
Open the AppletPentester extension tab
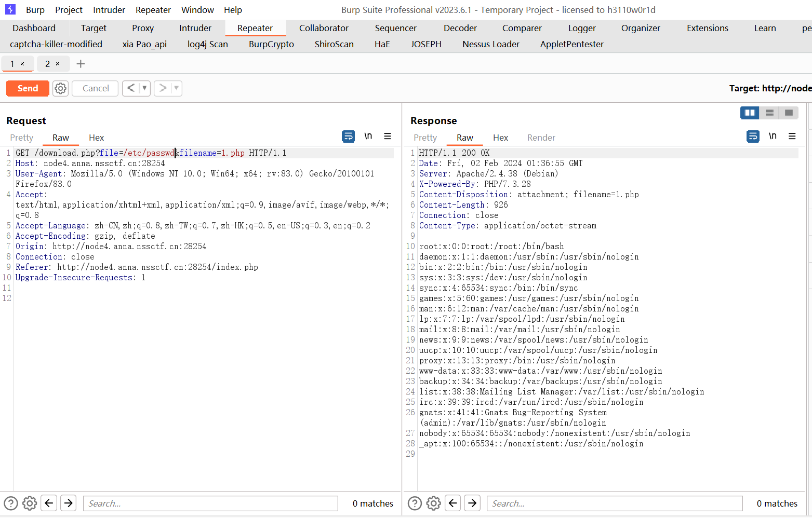click(572, 44)
